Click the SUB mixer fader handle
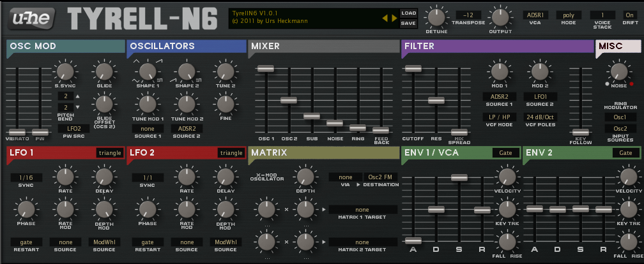This screenshot has height=264, width=644. [312, 115]
